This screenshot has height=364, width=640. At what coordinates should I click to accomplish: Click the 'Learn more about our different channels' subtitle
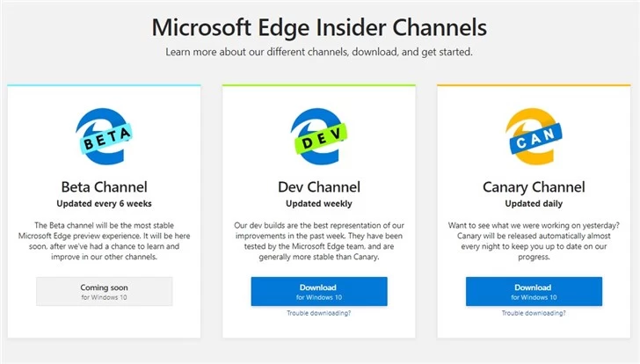[319, 52]
